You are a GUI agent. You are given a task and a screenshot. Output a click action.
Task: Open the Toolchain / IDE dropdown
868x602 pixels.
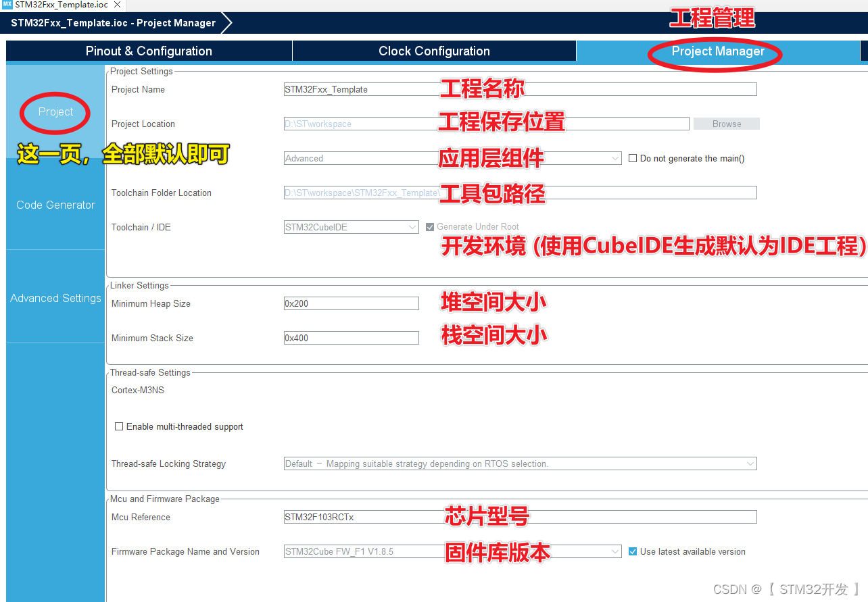(x=351, y=227)
